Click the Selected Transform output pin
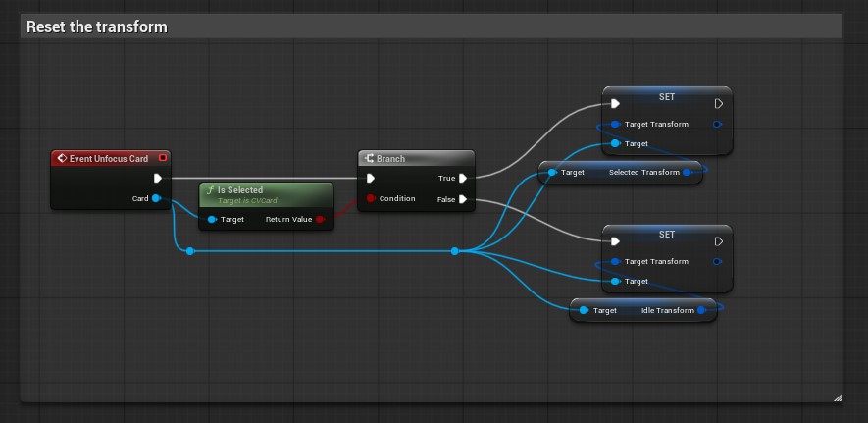The height and width of the screenshot is (423, 868). point(687,172)
